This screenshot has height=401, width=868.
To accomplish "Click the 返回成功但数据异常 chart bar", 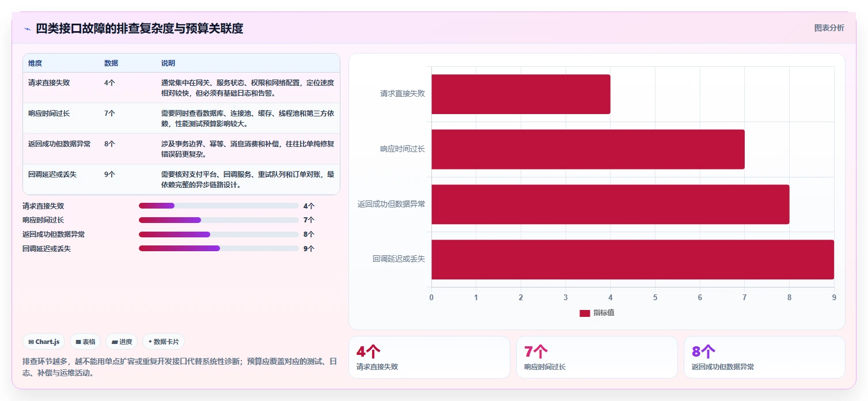I will coord(611,205).
